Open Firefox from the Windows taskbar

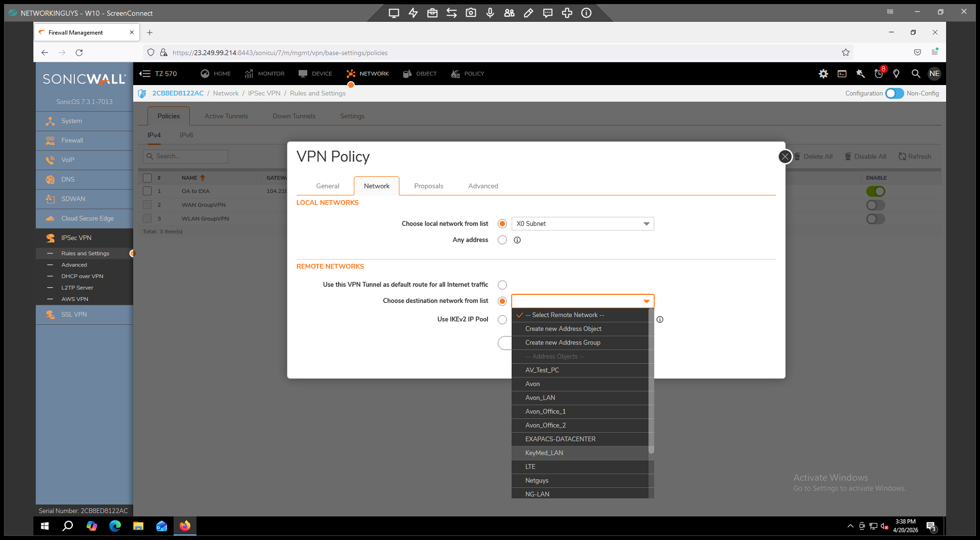click(185, 526)
